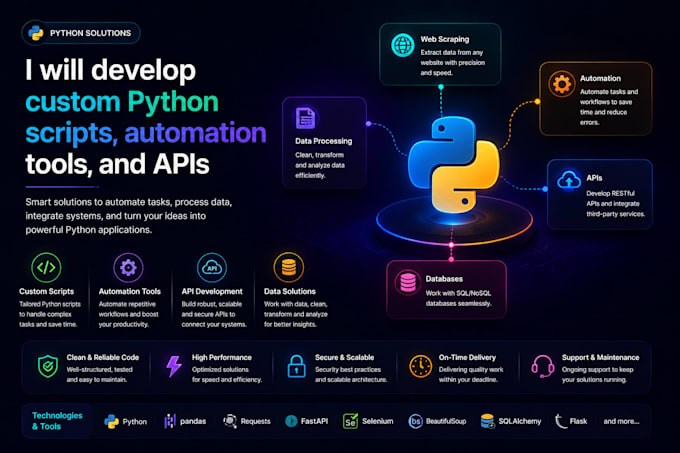
Task: Click the On-Time Delivery heading
Action: pos(467,357)
